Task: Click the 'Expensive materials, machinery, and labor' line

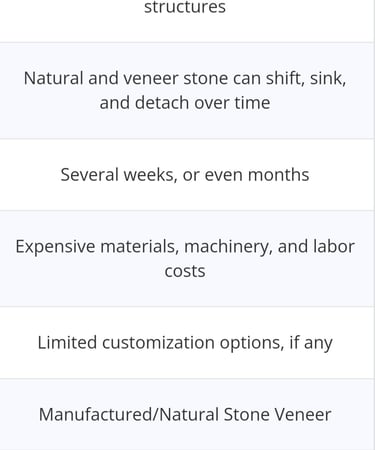Action: [185, 247]
